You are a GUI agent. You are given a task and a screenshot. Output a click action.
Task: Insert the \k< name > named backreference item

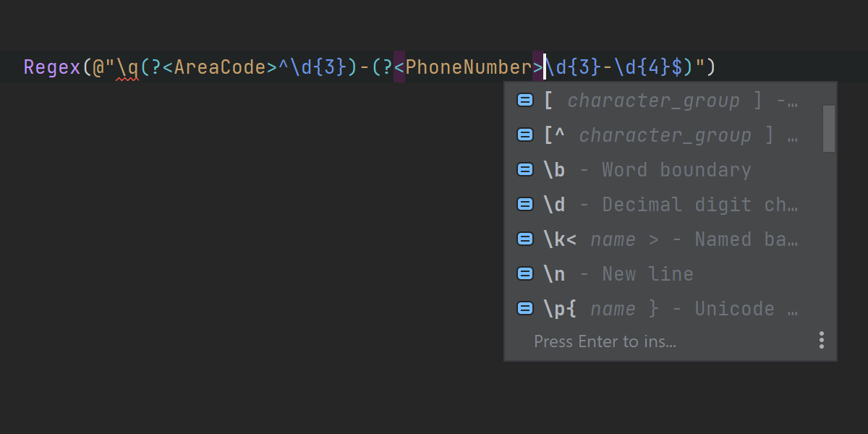pyautogui.click(x=669, y=239)
